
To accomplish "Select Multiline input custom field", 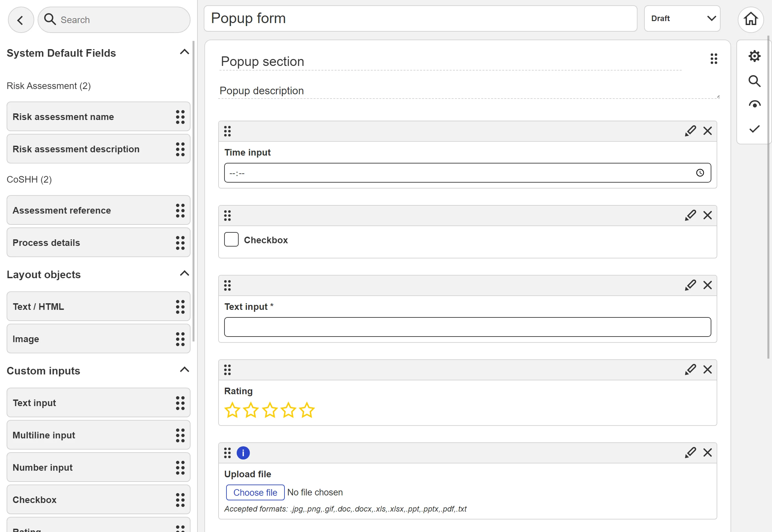I will tap(98, 435).
